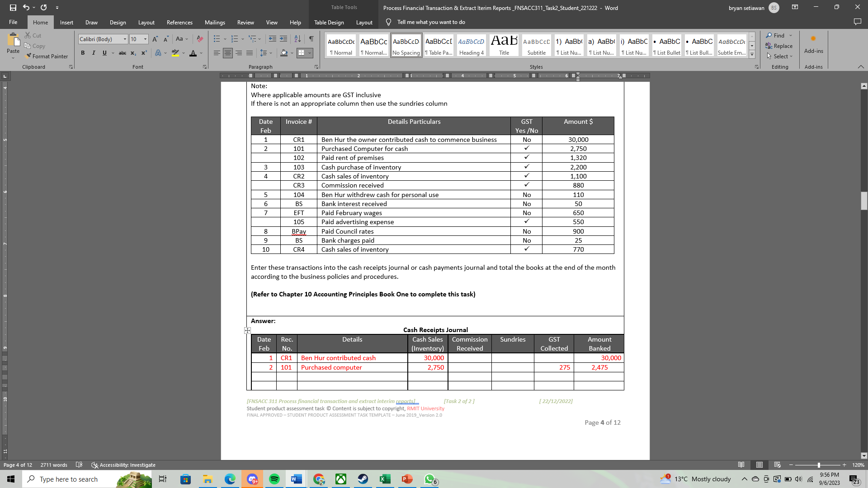Open the font name dropdown

click(x=125, y=39)
